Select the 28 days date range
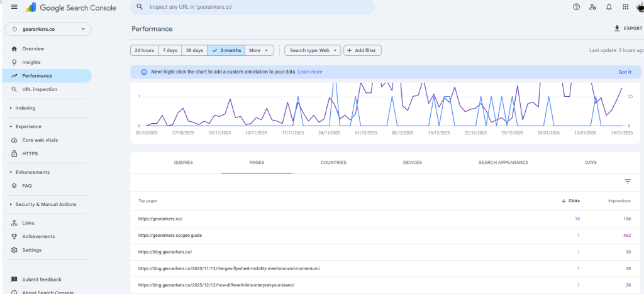 [x=195, y=50]
